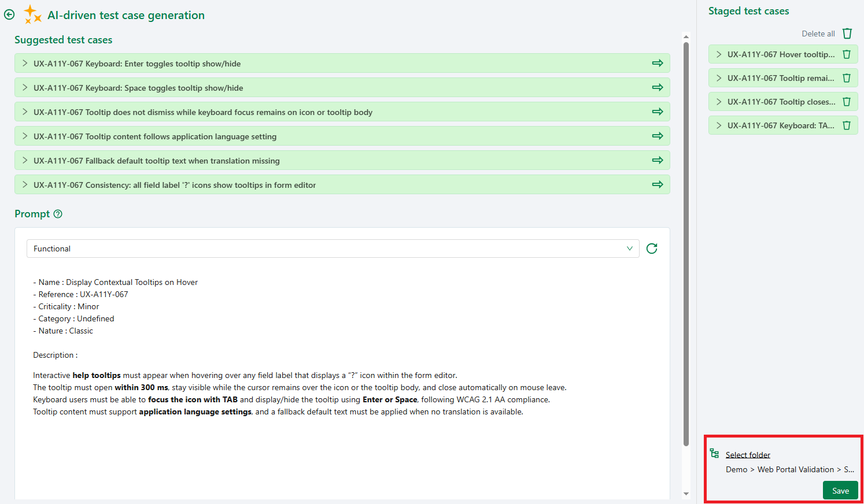Stage 'Fallback default tooltip text' via arrow icon
864x504 pixels.
point(658,160)
